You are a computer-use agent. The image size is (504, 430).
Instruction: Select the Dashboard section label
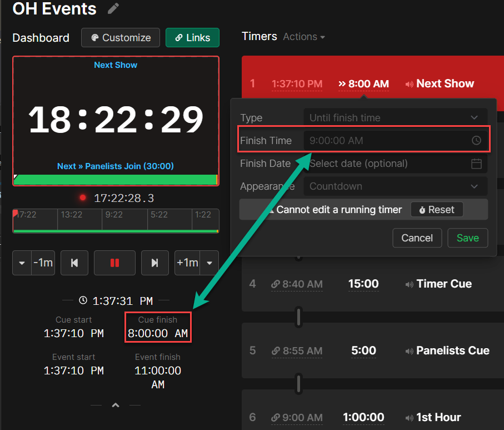click(x=40, y=38)
